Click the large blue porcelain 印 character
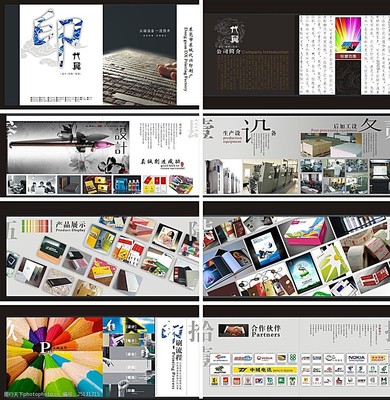The image size is (390, 400). [57, 37]
